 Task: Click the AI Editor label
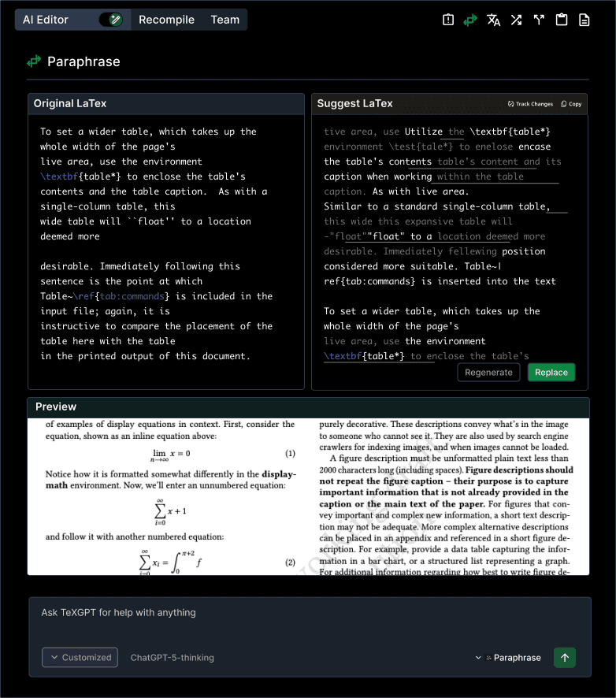point(46,20)
